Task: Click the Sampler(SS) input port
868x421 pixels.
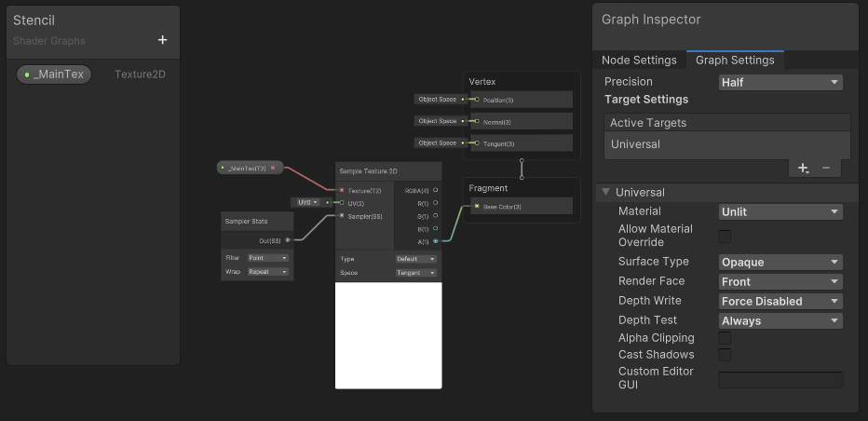Action: click(342, 215)
